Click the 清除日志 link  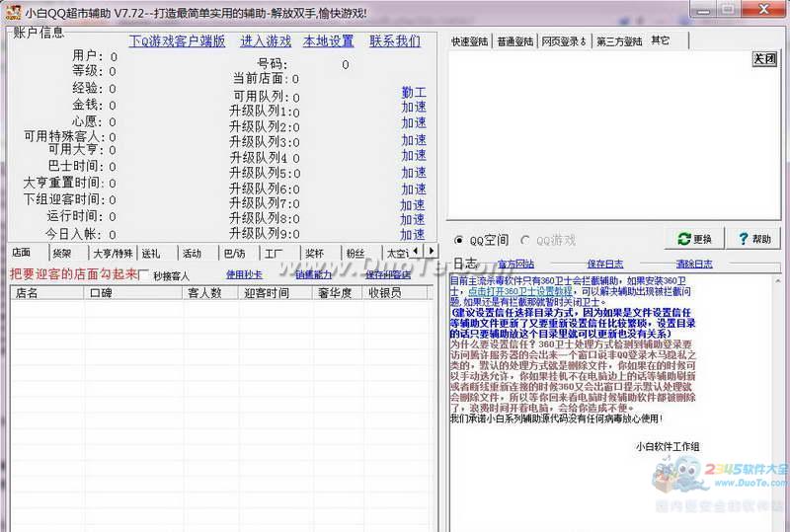point(694,264)
